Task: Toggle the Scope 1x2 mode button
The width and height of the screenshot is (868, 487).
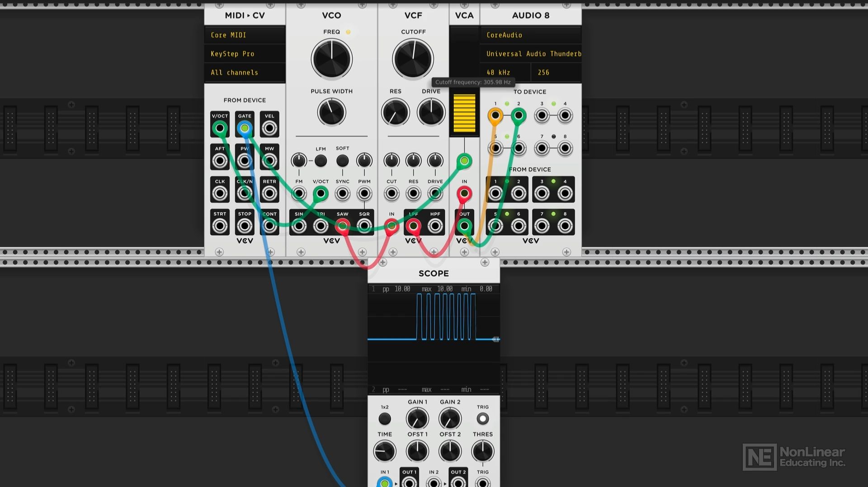Action: [385, 419]
